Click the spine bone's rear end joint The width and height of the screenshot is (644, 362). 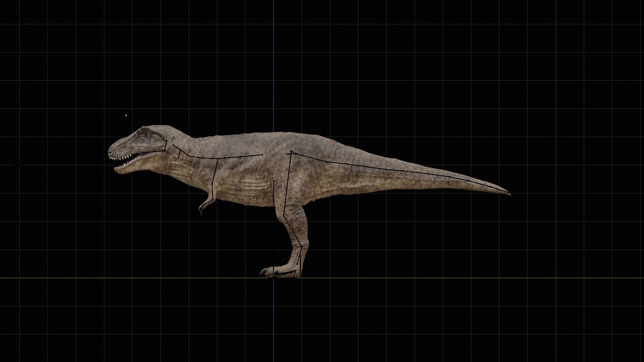tap(262, 155)
